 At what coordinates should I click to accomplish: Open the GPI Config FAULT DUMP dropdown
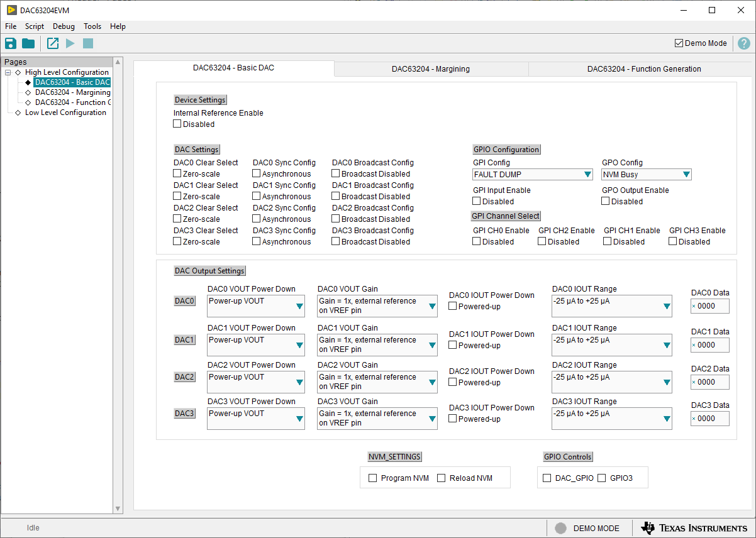pos(532,175)
